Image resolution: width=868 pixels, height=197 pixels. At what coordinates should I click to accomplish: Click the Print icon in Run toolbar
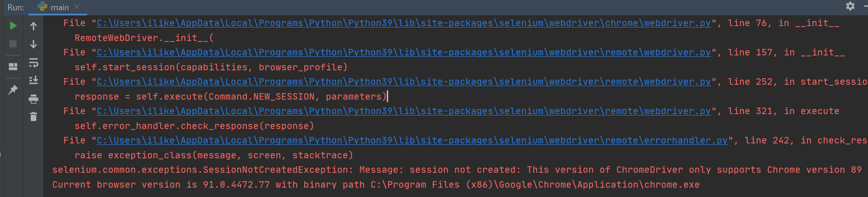pos(34,99)
